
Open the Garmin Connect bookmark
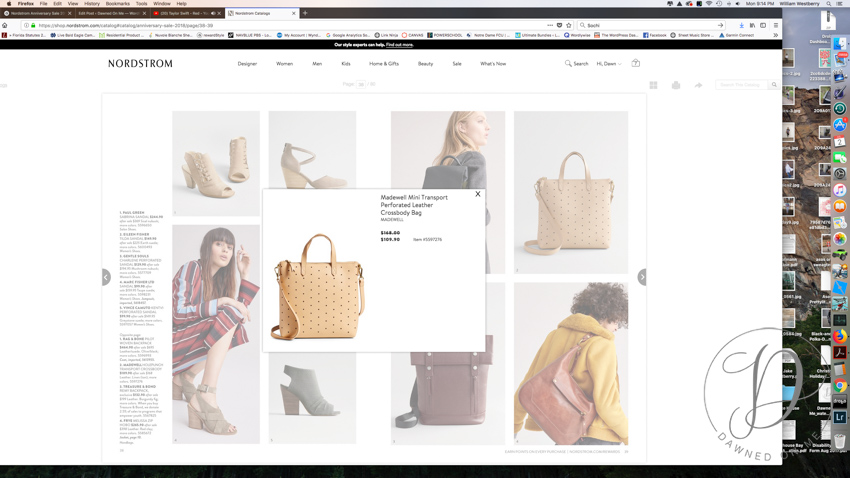point(737,35)
